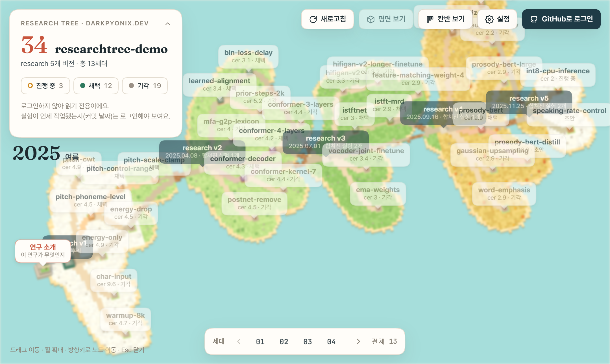Open the research v3 milestone node
610x364 pixels.
point(326,142)
